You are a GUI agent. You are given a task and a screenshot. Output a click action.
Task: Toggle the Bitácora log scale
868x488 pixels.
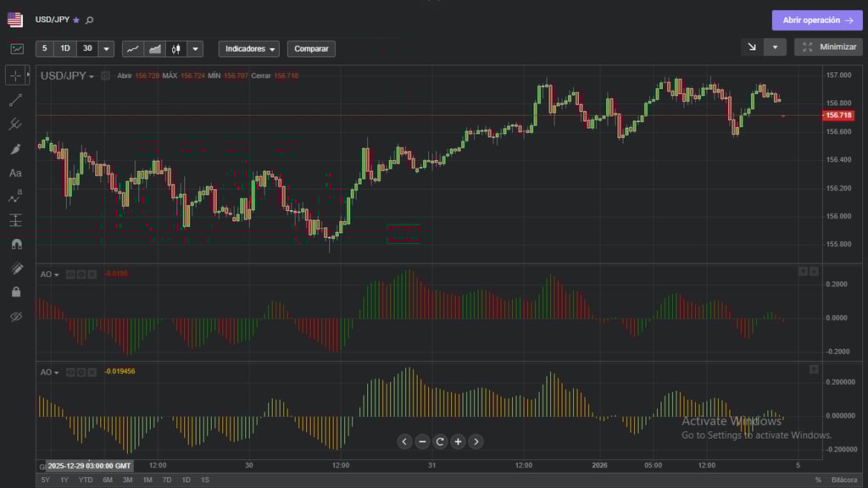pyautogui.click(x=843, y=480)
